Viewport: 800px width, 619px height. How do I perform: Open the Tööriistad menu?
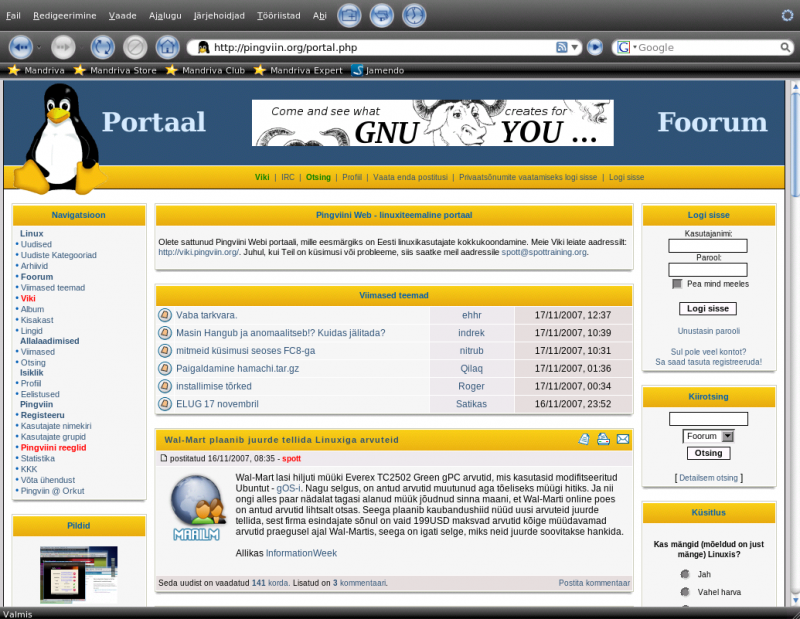coord(279,16)
